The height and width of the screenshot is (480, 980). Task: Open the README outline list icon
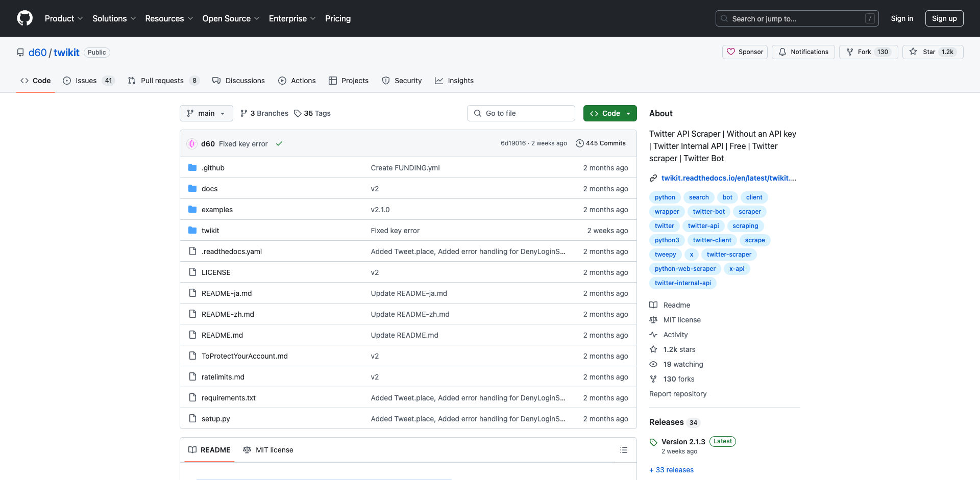(624, 450)
